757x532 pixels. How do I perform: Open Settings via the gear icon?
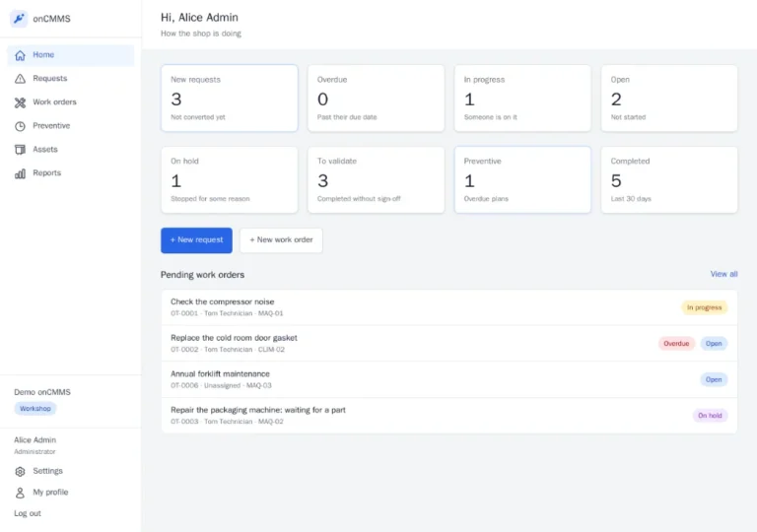(20, 471)
